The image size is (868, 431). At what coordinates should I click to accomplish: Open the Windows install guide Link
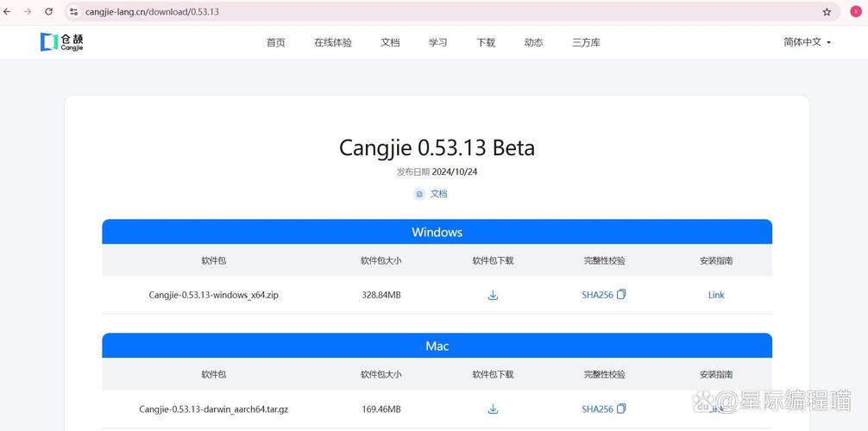pos(716,295)
